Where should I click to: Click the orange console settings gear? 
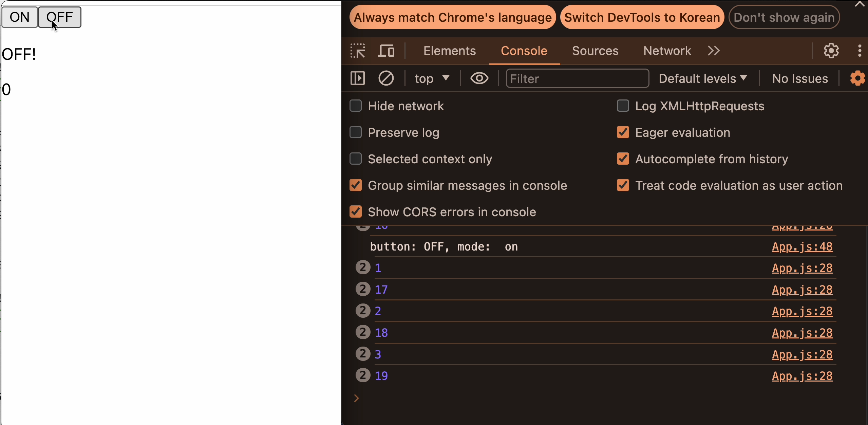tap(857, 78)
